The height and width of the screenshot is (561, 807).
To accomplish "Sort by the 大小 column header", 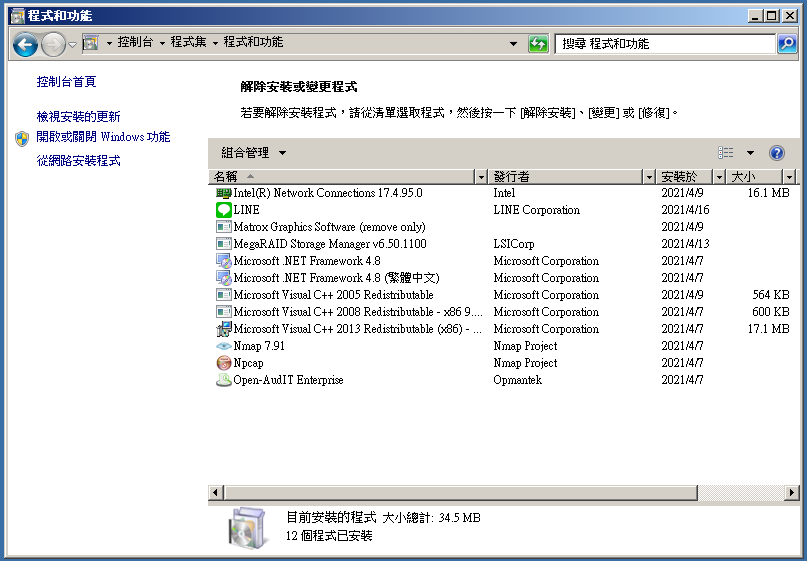I will point(755,177).
